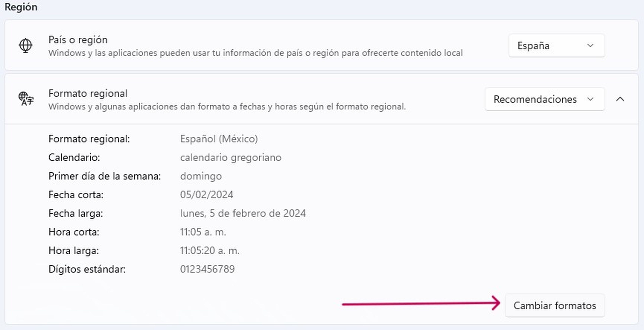Image resolution: width=644 pixels, height=330 pixels.
Task: Open the España country dropdown
Action: click(x=557, y=45)
